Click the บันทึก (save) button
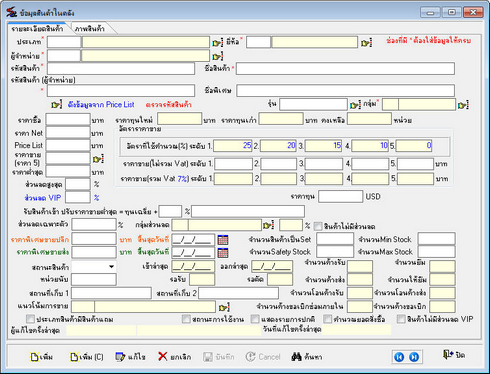Screen dimensions: 490x374 pyautogui.click(x=219, y=357)
